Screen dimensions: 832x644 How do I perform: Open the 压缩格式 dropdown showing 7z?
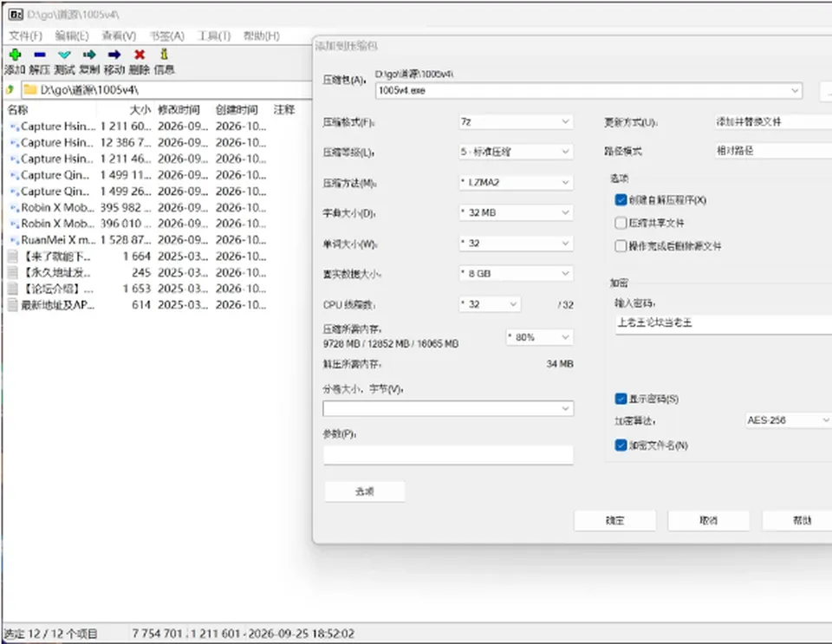tap(515, 122)
